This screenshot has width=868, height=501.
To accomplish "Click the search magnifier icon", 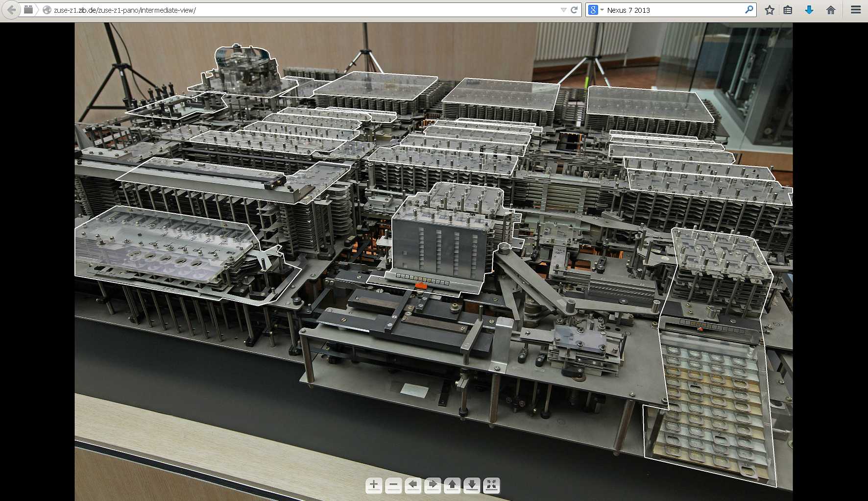I will pos(749,10).
